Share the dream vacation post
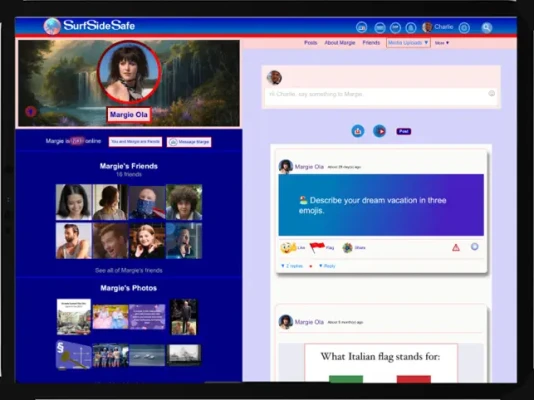The height and width of the screenshot is (400, 534). [x=354, y=248]
